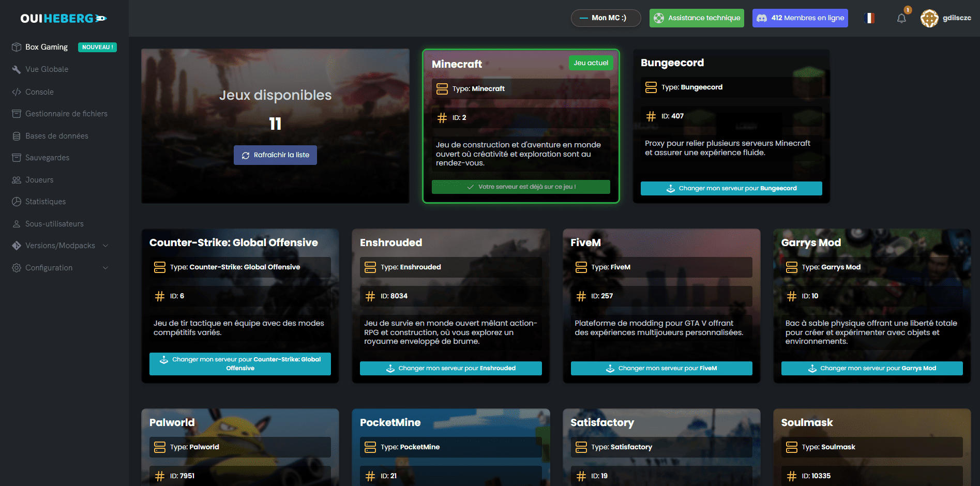Image resolution: width=980 pixels, height=486 pixels.
Task: Click the Versions/Modpacks diamond icon
Action: coord(17,246)
